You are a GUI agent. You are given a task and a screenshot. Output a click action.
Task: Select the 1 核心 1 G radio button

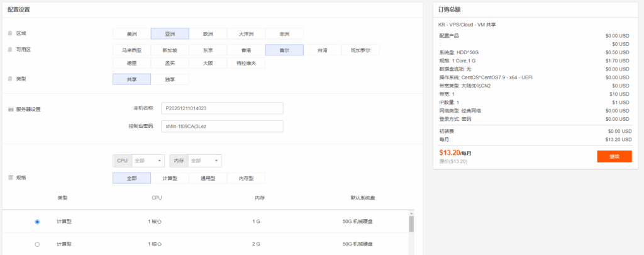[38, 222]
